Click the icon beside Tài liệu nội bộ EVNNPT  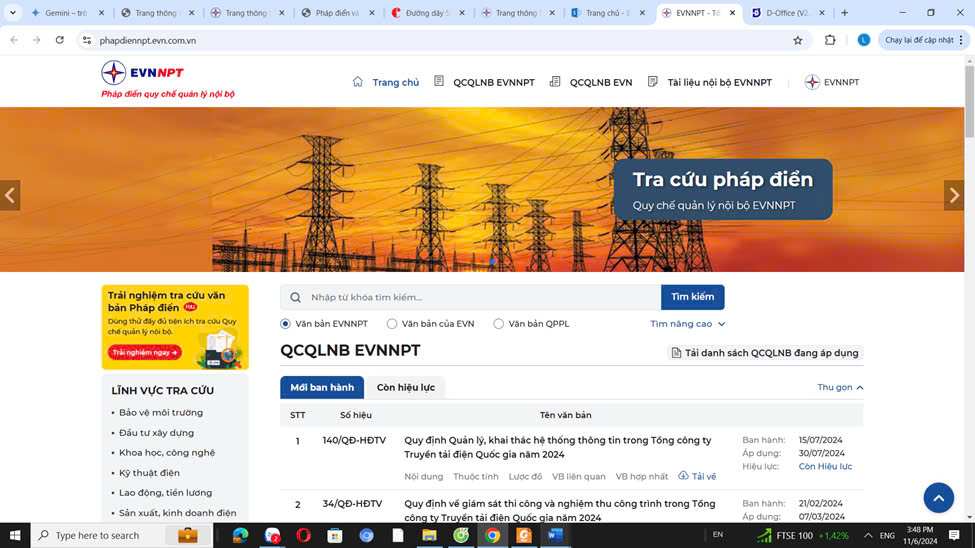click(x=652, y=81)
